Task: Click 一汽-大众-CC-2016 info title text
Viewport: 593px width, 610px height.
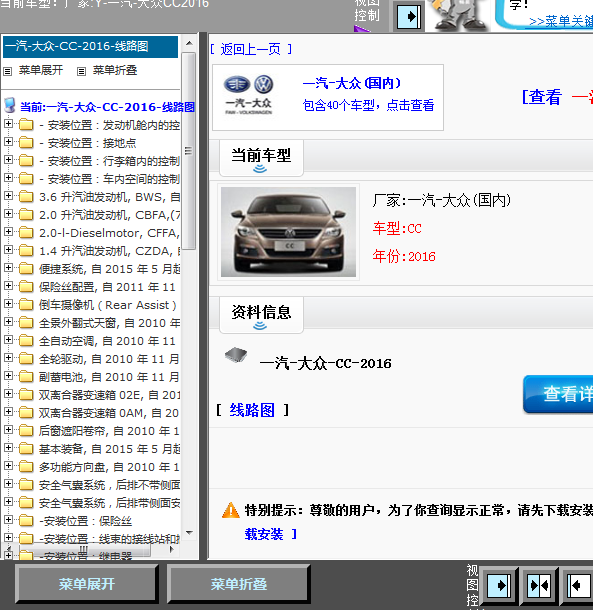Action: point(325,363)
